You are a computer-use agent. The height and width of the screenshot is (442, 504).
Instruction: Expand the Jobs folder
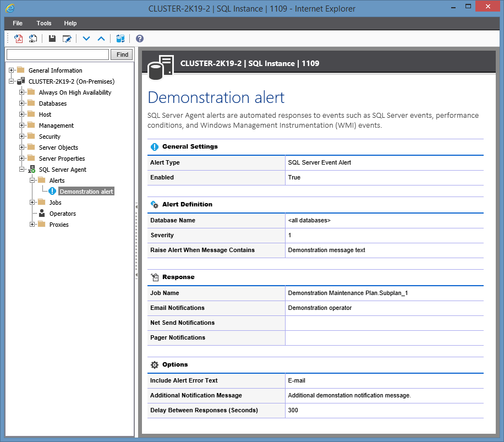32,203
